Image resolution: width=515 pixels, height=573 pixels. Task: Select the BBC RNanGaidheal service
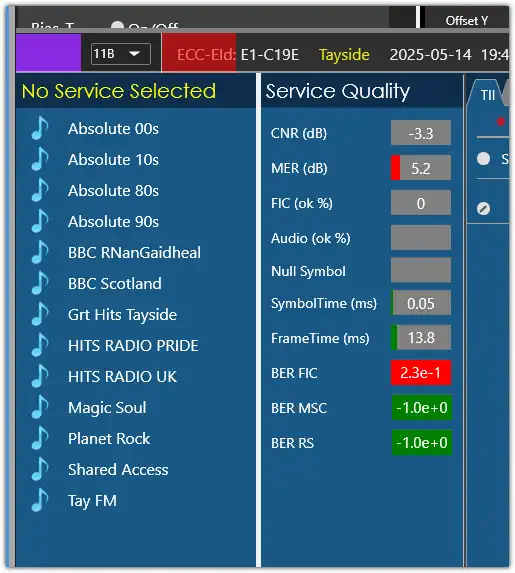pos(134,253)
